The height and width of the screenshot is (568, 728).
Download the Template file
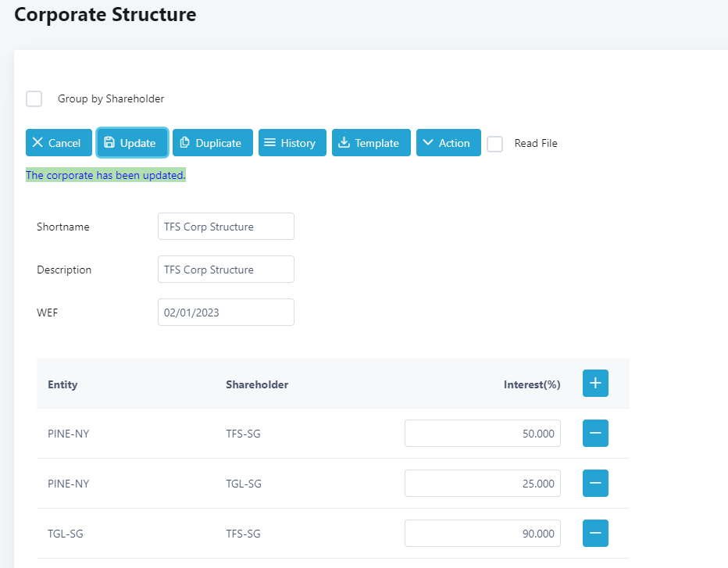(371, 143)
